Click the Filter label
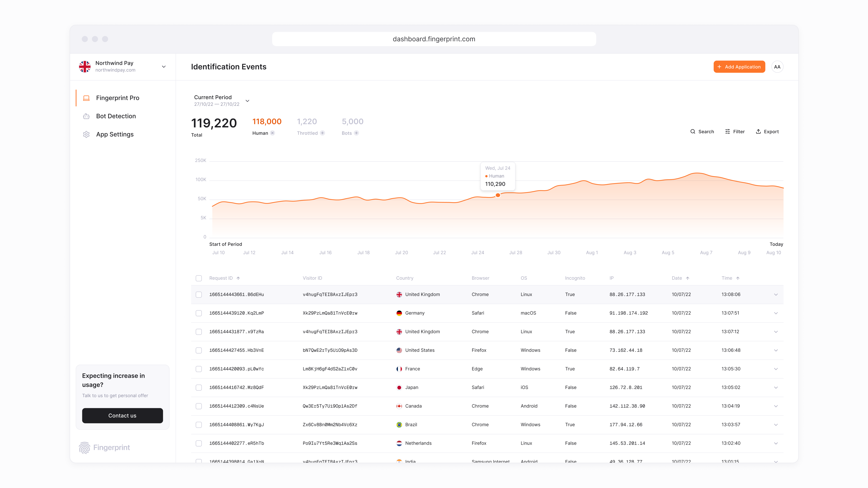868x488 pixels. 739,132
